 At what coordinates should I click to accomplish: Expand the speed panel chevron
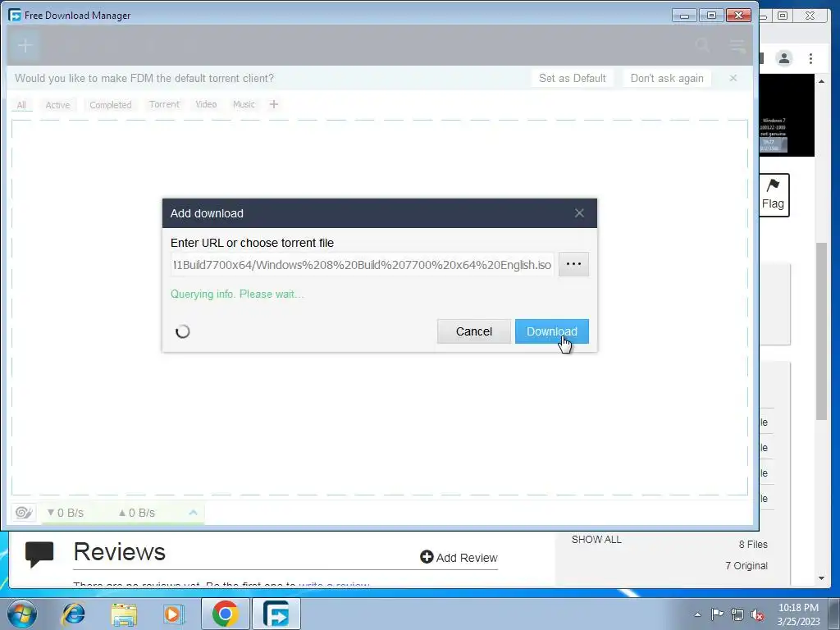point(193,513)
